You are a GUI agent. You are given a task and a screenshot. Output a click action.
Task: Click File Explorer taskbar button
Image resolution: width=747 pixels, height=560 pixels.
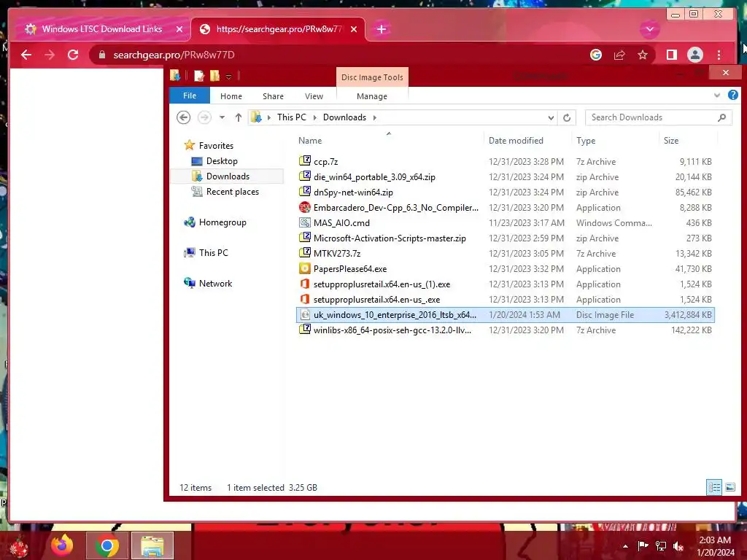tap(152, 545)
